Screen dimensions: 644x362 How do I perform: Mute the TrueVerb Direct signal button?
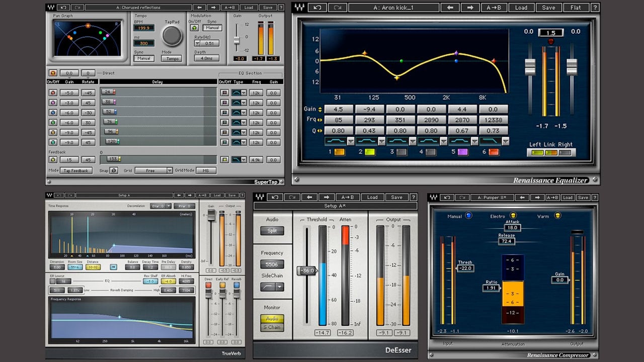208,285
